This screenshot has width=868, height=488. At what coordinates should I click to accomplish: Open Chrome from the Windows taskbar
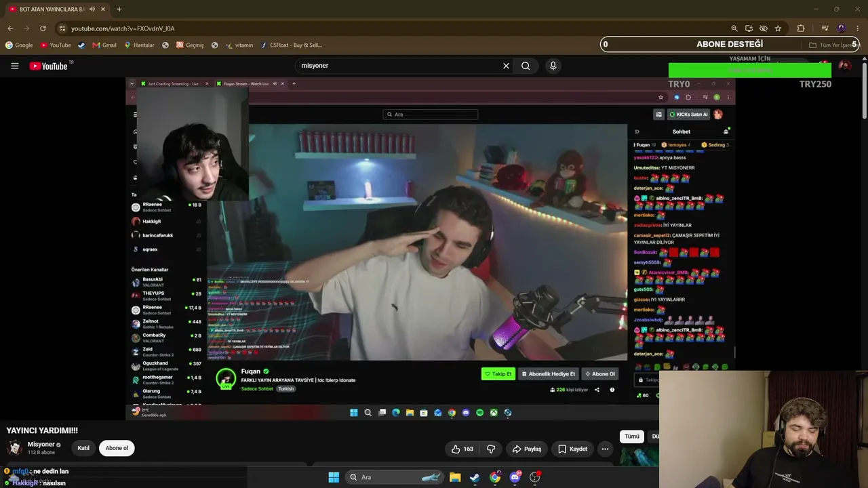(495, 477)
